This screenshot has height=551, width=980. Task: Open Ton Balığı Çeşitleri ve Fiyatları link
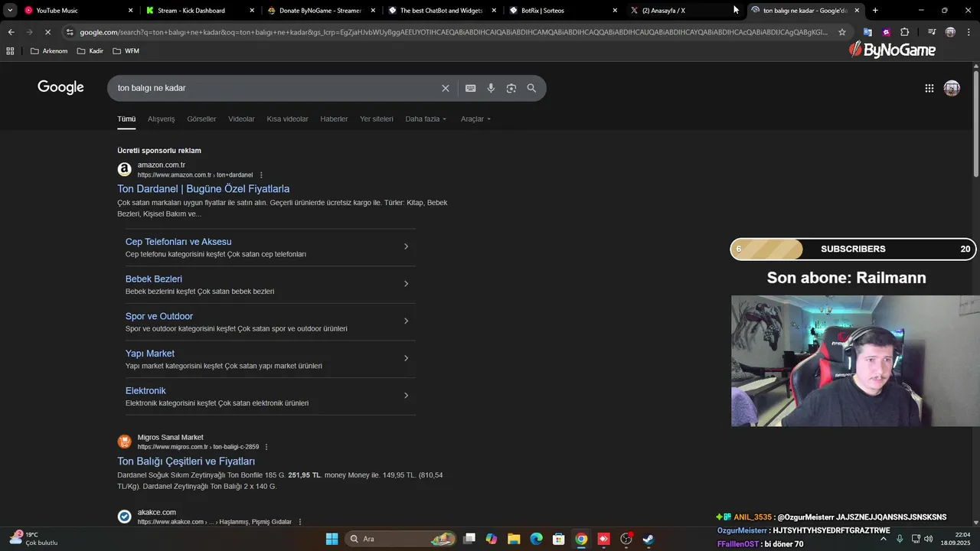186,461
